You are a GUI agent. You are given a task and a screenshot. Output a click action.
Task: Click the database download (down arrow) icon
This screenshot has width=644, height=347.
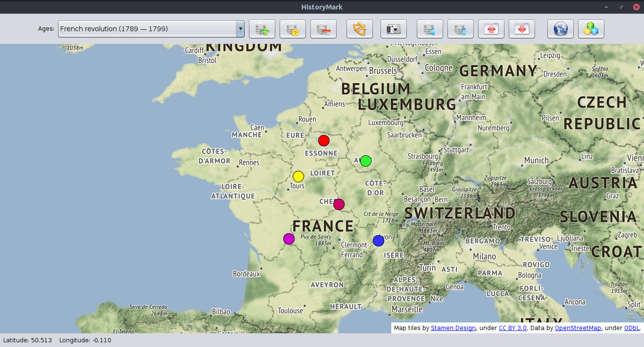pyautogui.click(x=461, y=29)
